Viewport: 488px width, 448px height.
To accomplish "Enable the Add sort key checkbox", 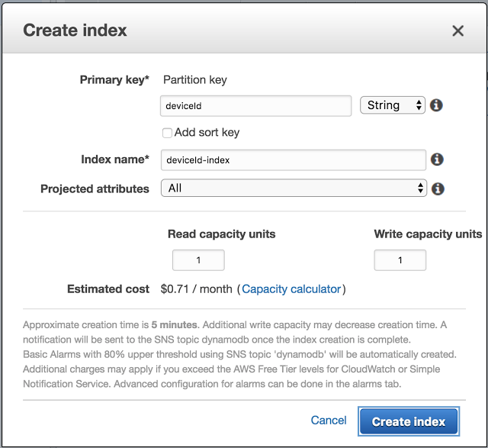I will coord(167,133).
